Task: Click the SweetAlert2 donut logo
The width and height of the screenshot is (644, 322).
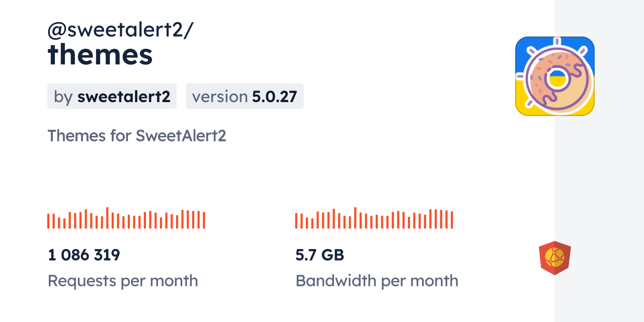Action: pyautogui.click(x=554, y=76)
